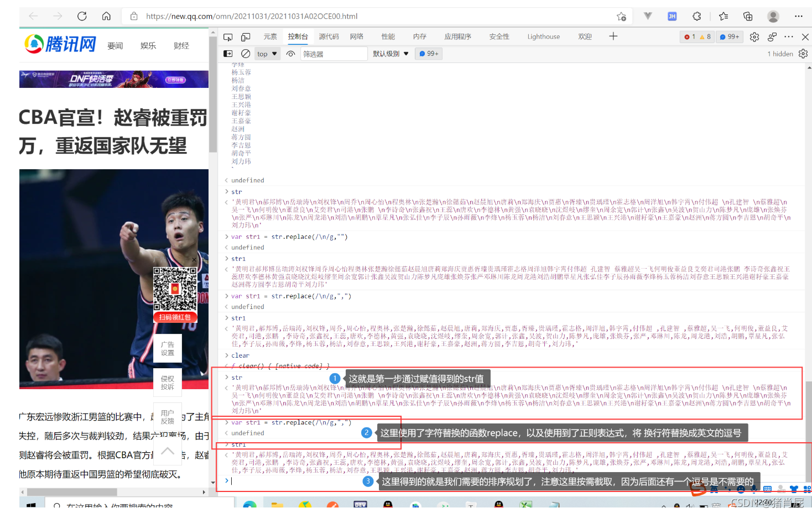Open browser settings and more menu
This screenshot has width=812, height=513.
(798, 16)
